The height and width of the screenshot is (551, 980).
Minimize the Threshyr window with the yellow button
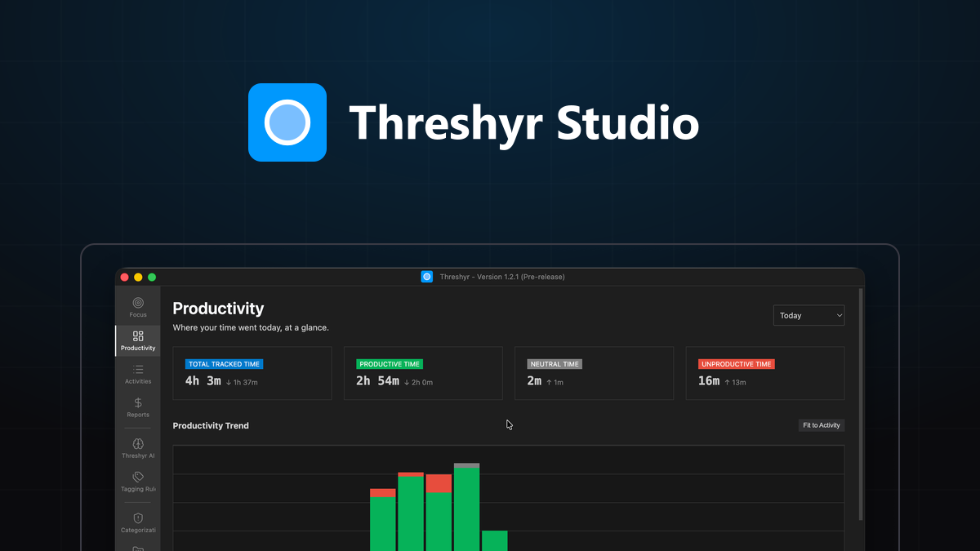coord(138,277)
